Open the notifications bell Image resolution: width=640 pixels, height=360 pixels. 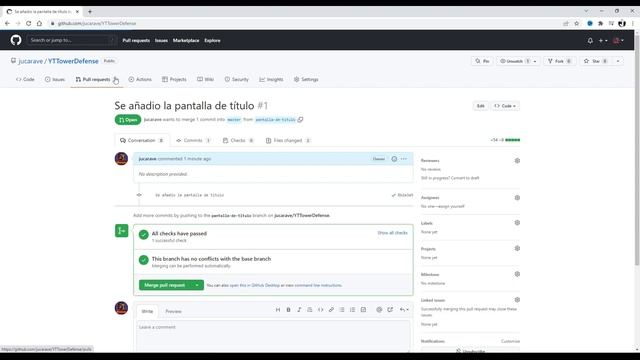pos(590,40)
